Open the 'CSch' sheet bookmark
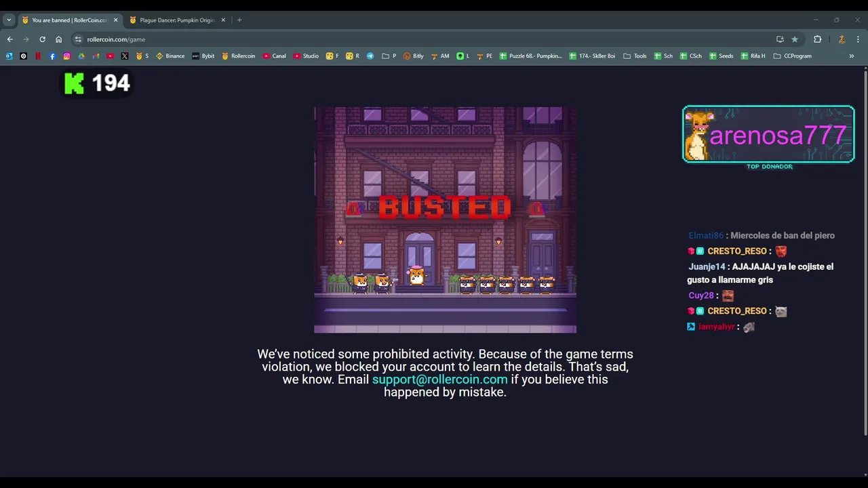Screen dimensions: 868x488 [x=691, y=56]
